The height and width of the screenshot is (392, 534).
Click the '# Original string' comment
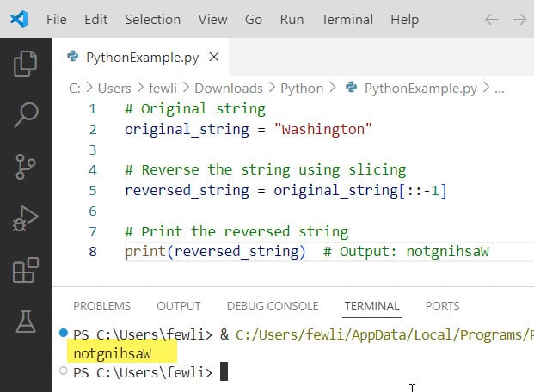(x=195, y=109)
